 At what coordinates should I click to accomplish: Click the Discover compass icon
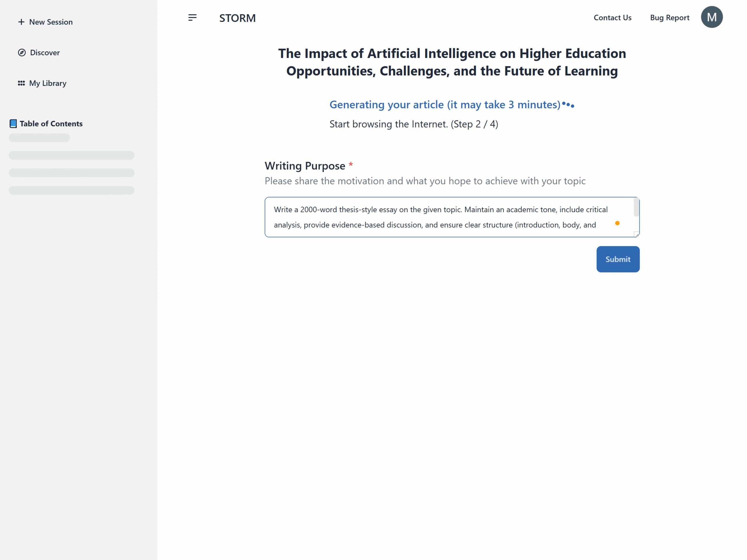click(x=22, y=53)
